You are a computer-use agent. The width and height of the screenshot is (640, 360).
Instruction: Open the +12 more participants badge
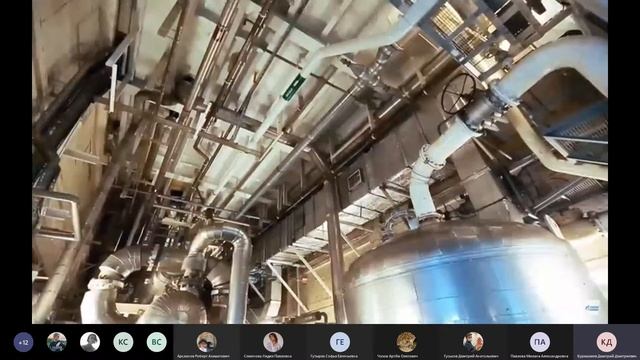coord(23,342)
